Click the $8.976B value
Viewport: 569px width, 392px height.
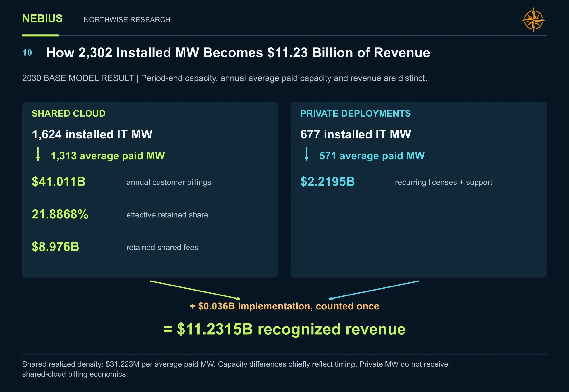click(55, 247)
